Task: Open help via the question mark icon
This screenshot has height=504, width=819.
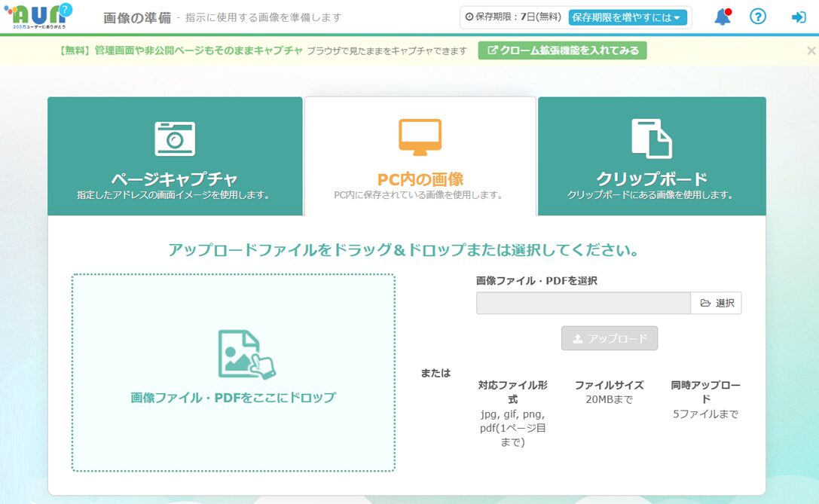Action: pyautogui.click(x=757, y=17)
